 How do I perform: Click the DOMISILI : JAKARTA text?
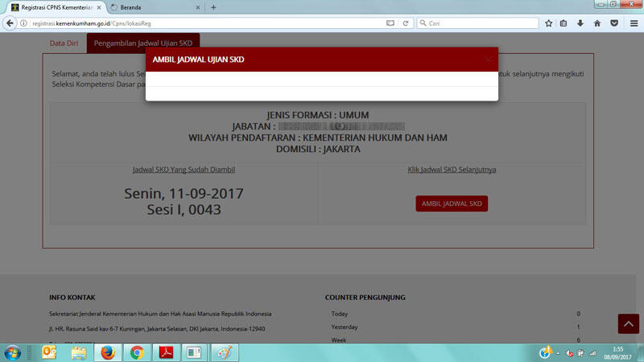(x=318, y=149)
